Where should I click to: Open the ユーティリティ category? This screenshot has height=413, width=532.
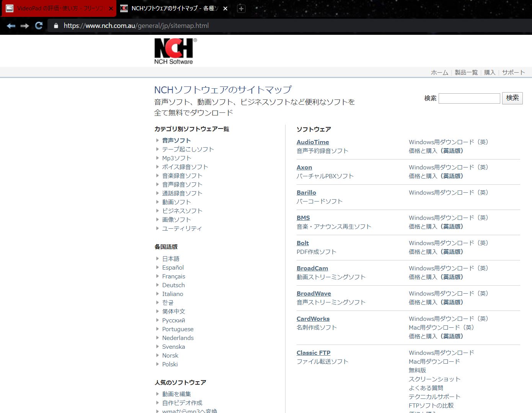182,228
